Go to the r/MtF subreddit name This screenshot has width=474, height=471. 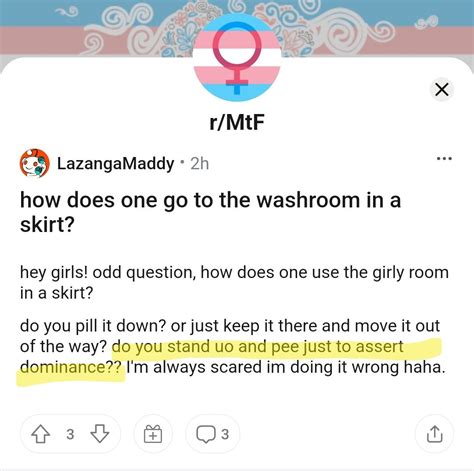(x=237, y=122)
